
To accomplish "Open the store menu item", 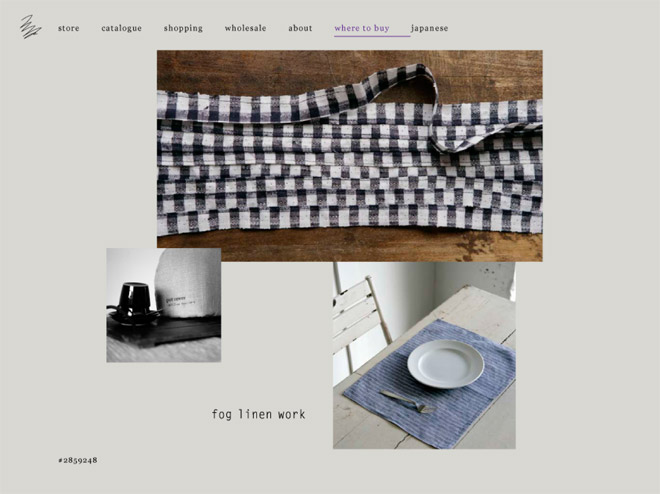I will point(69,28).
